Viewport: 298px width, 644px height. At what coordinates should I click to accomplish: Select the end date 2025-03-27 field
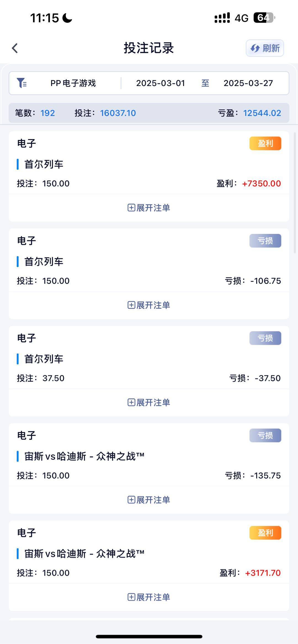(248, 83)
